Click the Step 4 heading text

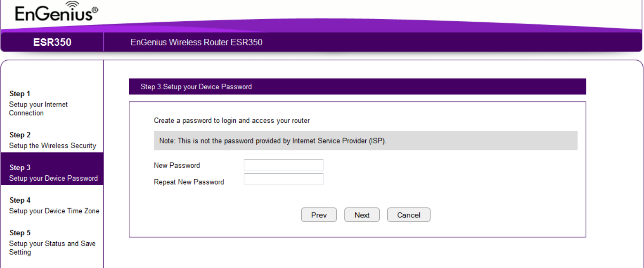[x=20, y=200]
